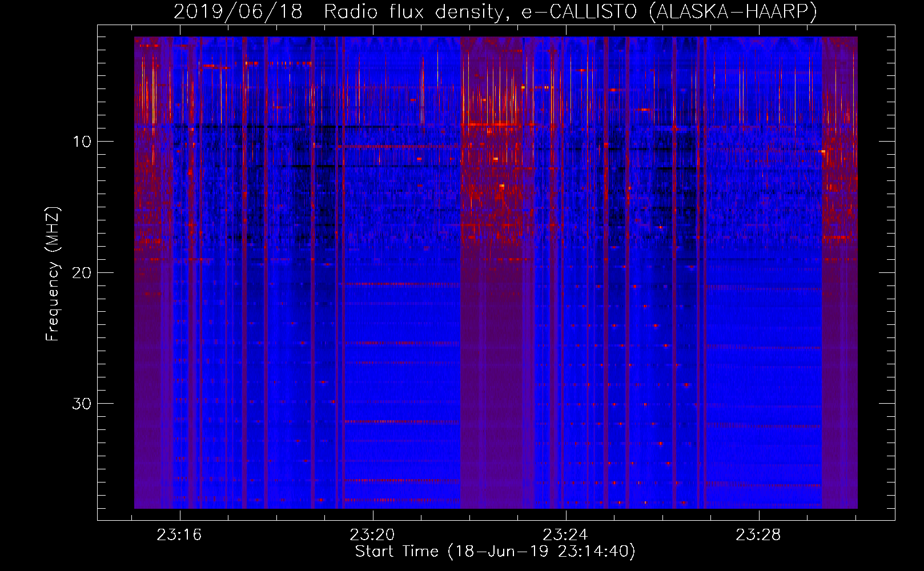Click the 'Start Time (18-Jun-19 23:14:40)' label
This screenshot has width=924, height=571.
coord(495,552)
